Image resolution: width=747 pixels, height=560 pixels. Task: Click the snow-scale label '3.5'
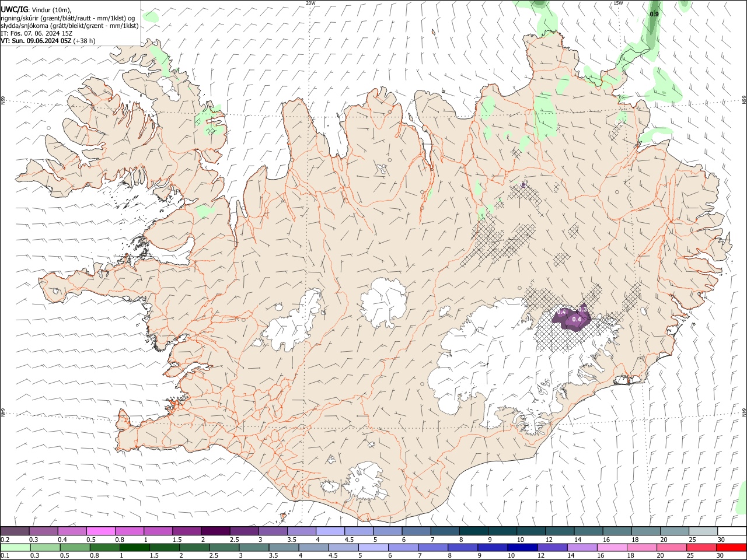click(292, 540)
